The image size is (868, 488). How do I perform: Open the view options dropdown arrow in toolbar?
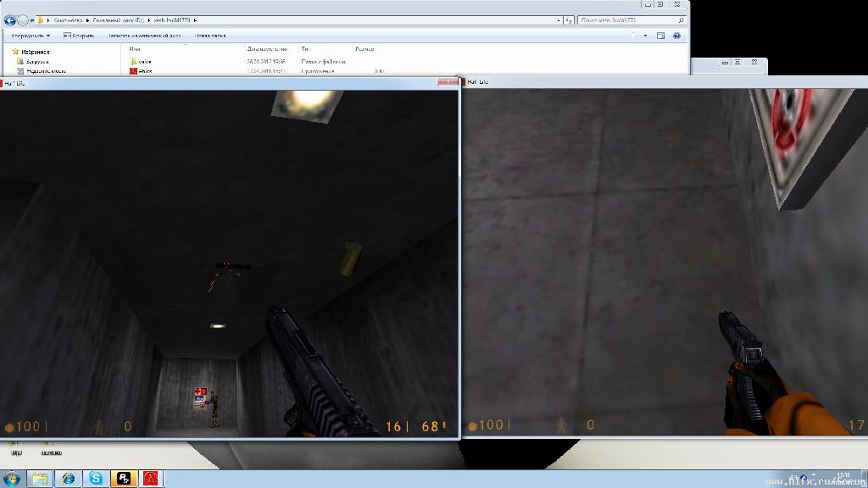(645, 36)
